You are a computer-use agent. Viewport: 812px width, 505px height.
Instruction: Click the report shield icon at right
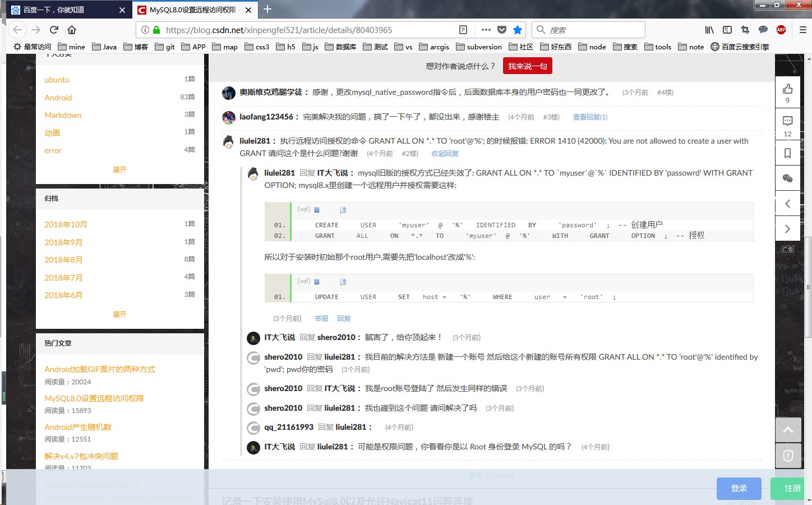point(788,456)
